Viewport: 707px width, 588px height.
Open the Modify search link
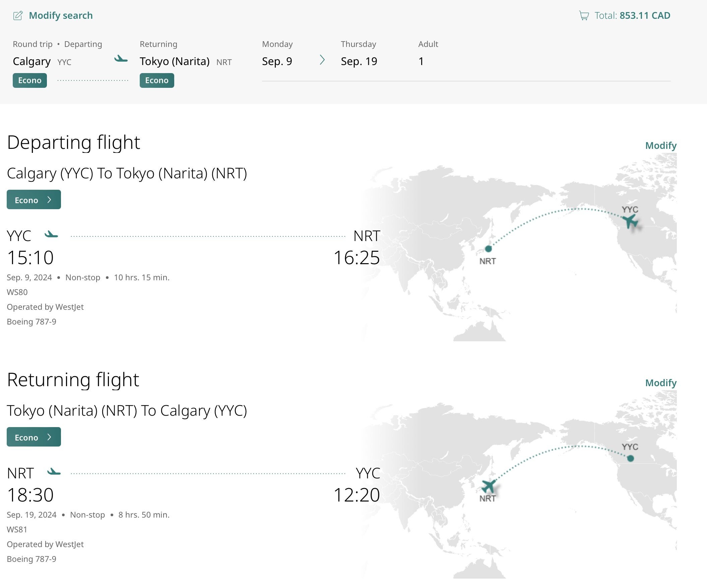[61, 15]
